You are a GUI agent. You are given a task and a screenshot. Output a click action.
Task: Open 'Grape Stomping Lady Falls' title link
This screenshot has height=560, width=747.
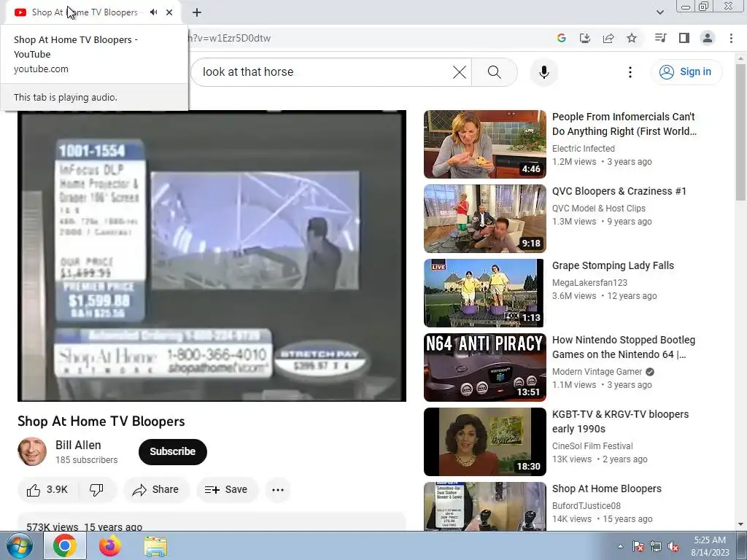(x=613, y=265)
